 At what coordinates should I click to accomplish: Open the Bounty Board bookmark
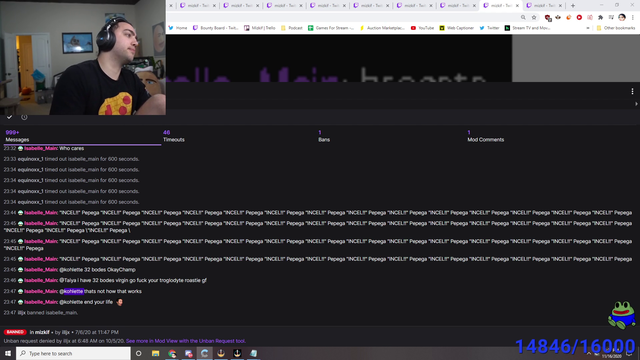[216, 28]
